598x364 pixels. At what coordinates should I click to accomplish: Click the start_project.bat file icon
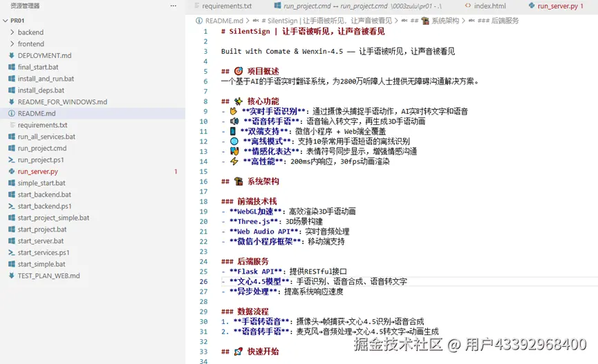click(12, 229)
